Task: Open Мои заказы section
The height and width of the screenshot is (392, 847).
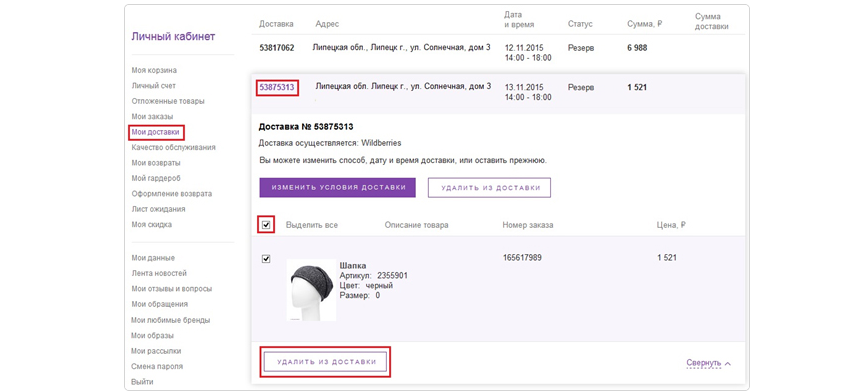Action: click(x=152, y=116)
